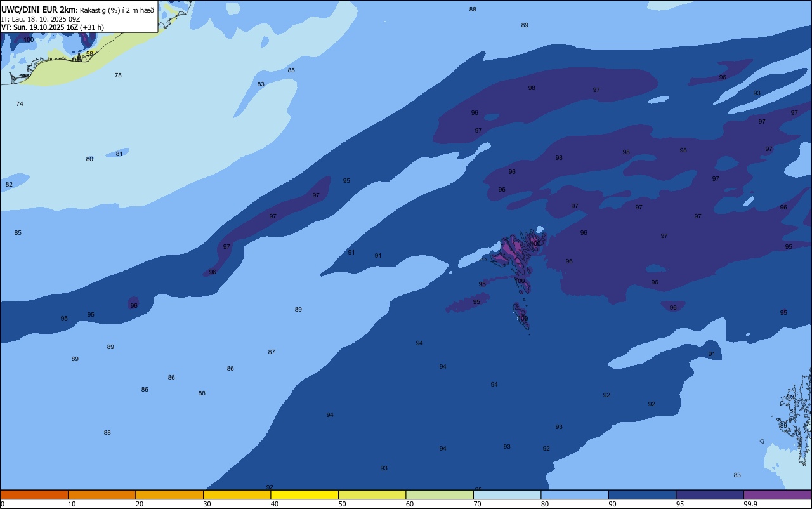Click the 30–40 golden legend swatch

237,494
